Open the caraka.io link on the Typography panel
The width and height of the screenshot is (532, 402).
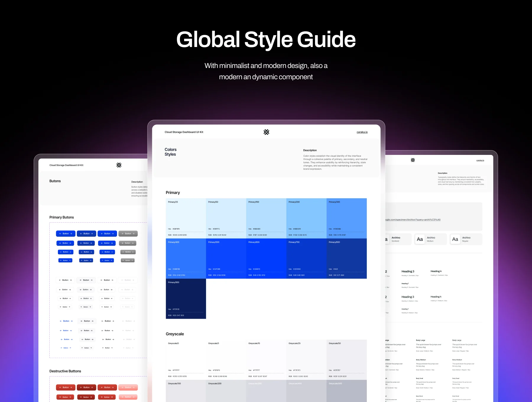coord(480,161)
